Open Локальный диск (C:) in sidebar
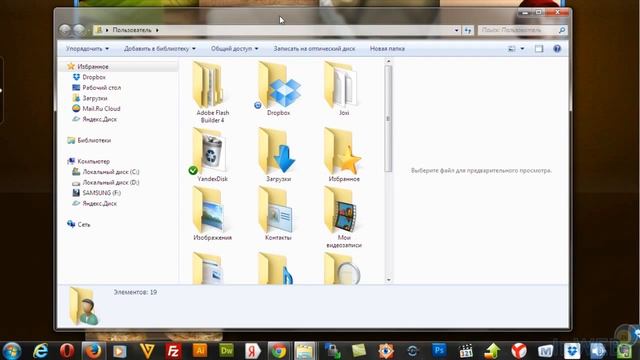The width and height of the screenshot is (640, 360). coord(111,172)
